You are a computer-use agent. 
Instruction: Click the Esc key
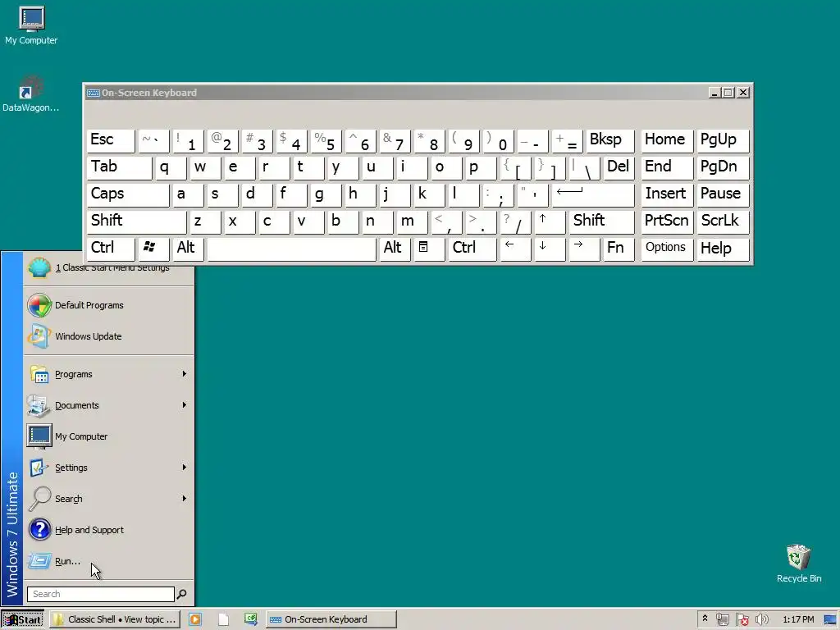click(x=111, y=141)
